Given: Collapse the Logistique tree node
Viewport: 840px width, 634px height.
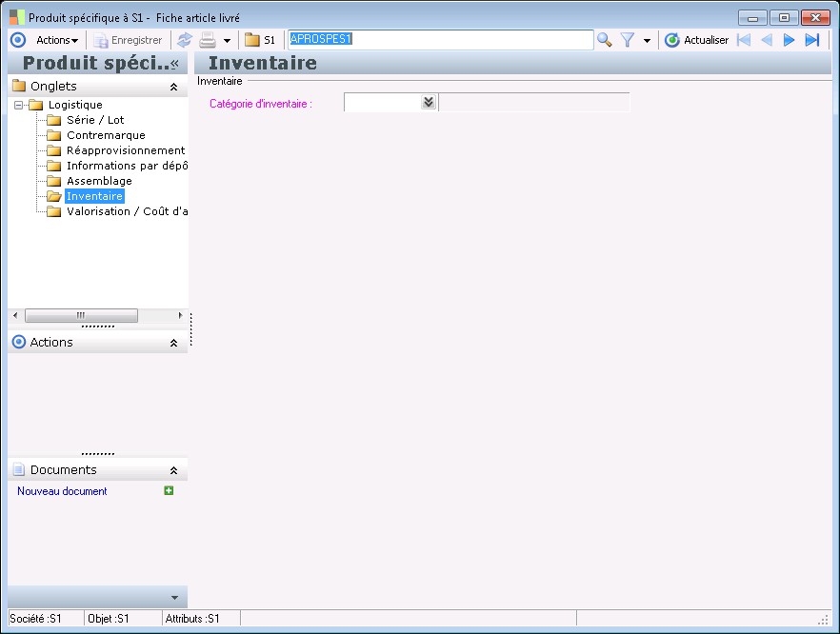Looking at the screenshot, I should click(x=19, y=105).
